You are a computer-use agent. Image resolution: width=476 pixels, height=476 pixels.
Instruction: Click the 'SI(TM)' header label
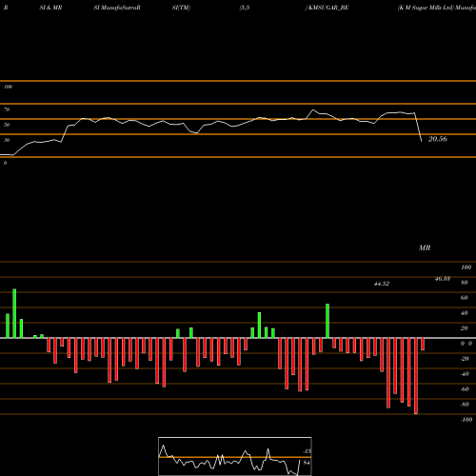[181, 8]
